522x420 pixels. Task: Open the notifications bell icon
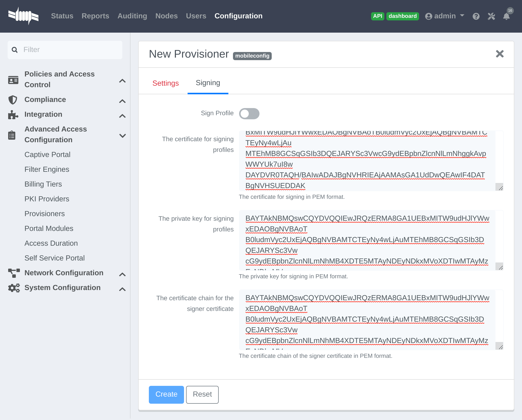pyautogui.click(x=506, y=16)
